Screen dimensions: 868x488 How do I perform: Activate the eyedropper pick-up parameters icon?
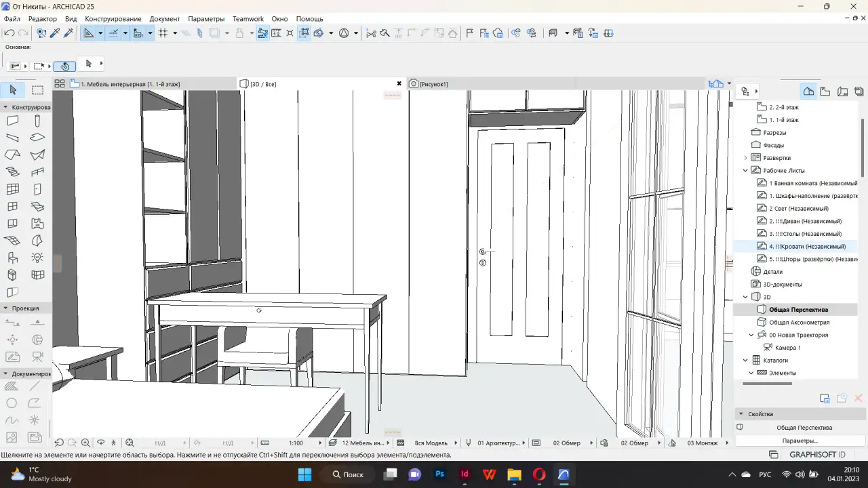click(x=55, y=33)
